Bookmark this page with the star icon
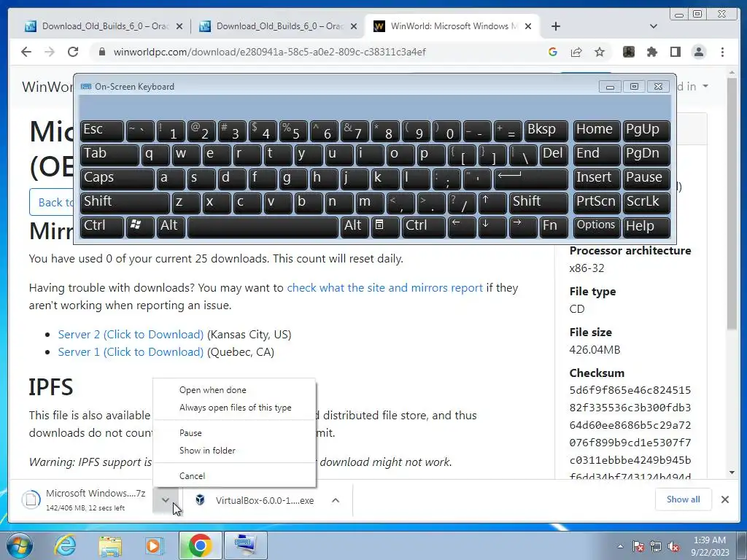Image resolution: width=747 pixels, height=560 pixels. 600,52
